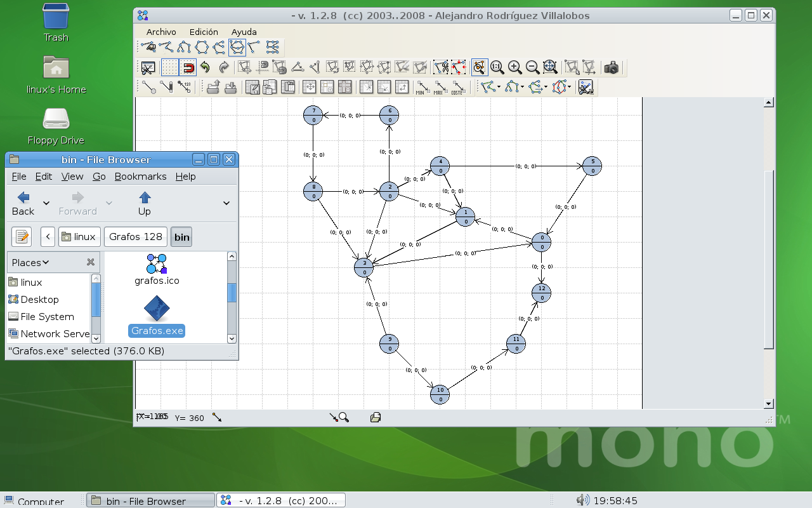The height and width of the screenshot is (508, 812).
Task: Click the COSTE arc labeling tool
Action: pyautogui.click(x=457, y=88)
